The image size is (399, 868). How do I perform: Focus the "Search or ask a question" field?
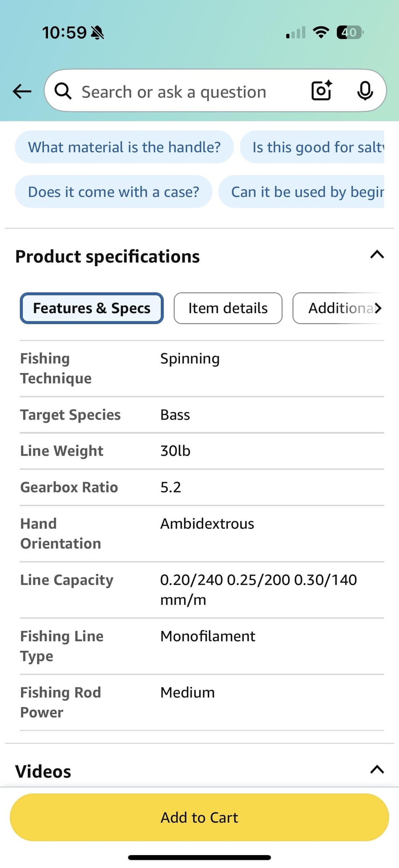pyautogui.click(x=185, y=92)
